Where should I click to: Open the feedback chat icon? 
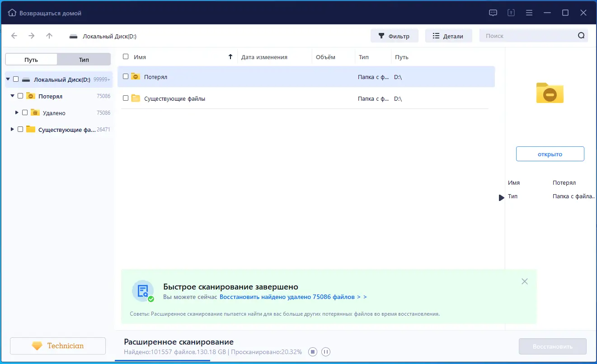tap(493, 13)
